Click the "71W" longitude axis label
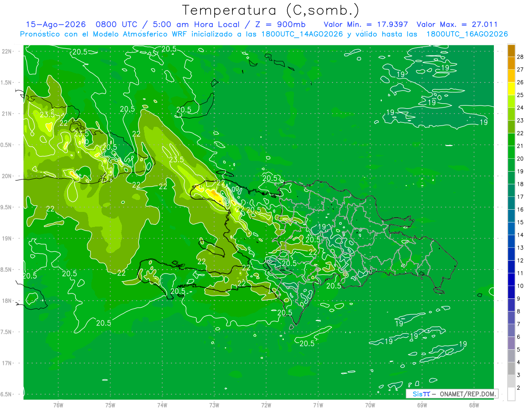The width and height of the screenshot is (532, 411). [x=318, y=405]
